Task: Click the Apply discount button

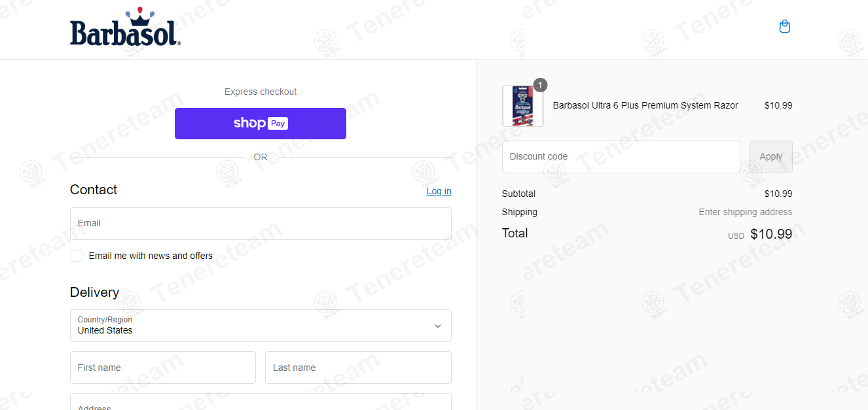Action: (x=771, y=157)
